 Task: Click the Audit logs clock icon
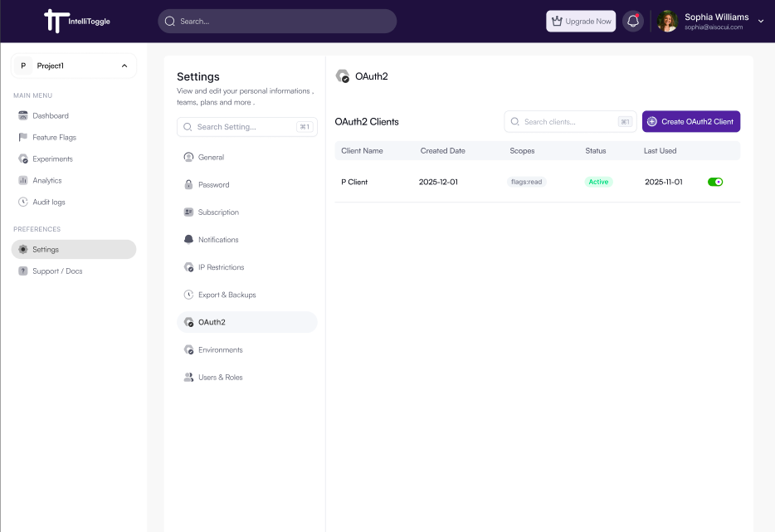click(x=23, y=203)
